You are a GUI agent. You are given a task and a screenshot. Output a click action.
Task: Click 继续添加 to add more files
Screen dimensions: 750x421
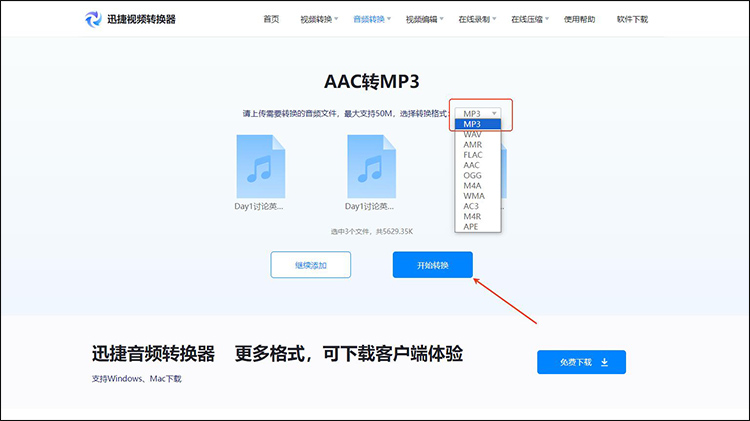pyautogui.click(x=310, y=265)
